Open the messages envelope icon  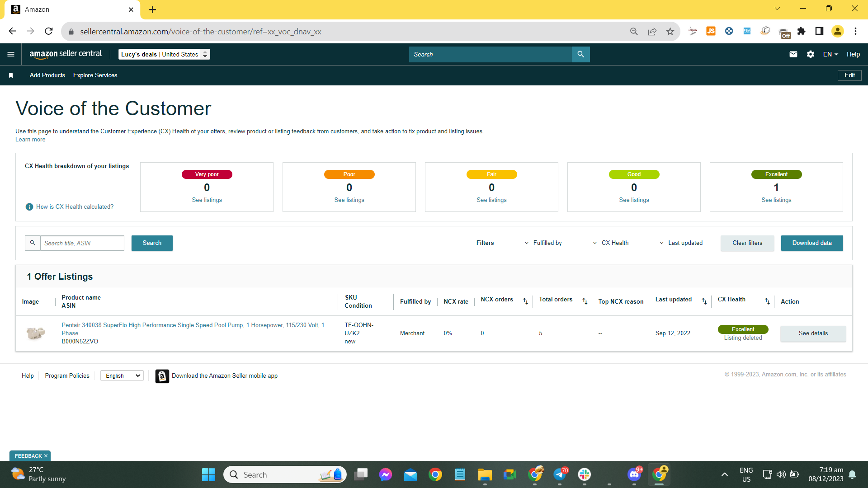pos(793,54)
